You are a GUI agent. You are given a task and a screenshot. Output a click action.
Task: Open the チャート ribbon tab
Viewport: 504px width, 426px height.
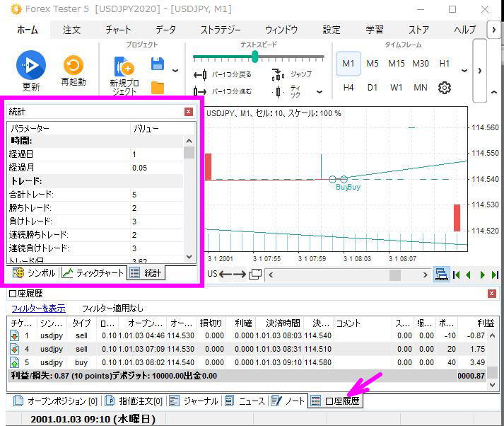pyautogui.click(x=118, y=30)
